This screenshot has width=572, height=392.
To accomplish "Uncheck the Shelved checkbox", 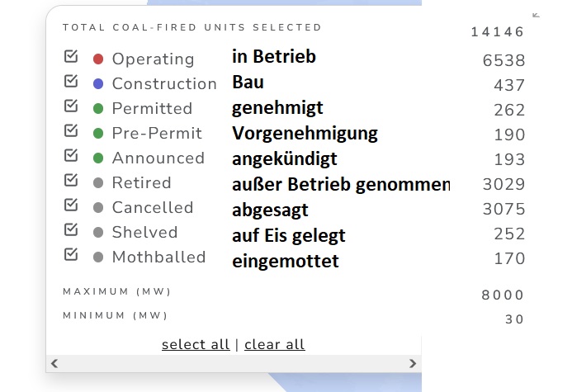I will [71, 230].
